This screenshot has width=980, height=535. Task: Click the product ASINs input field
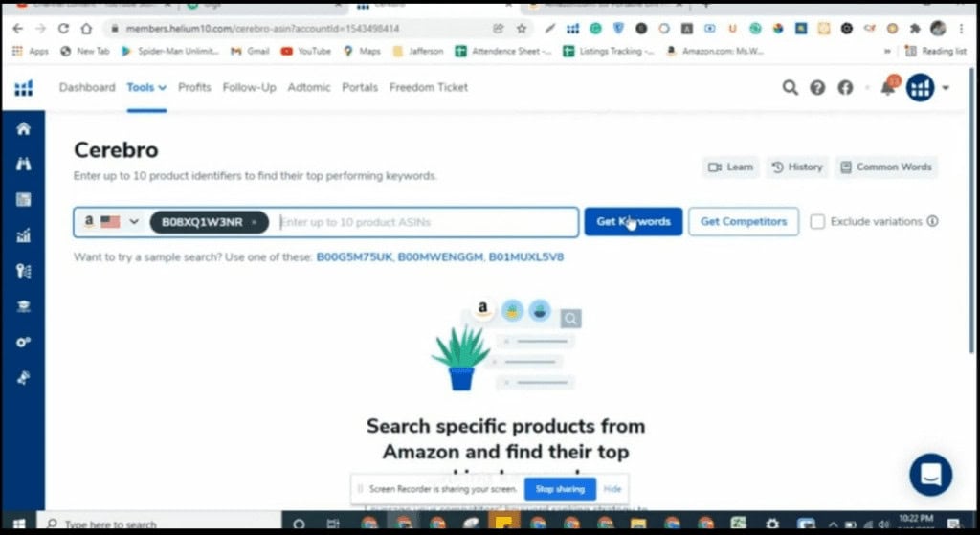426,222
